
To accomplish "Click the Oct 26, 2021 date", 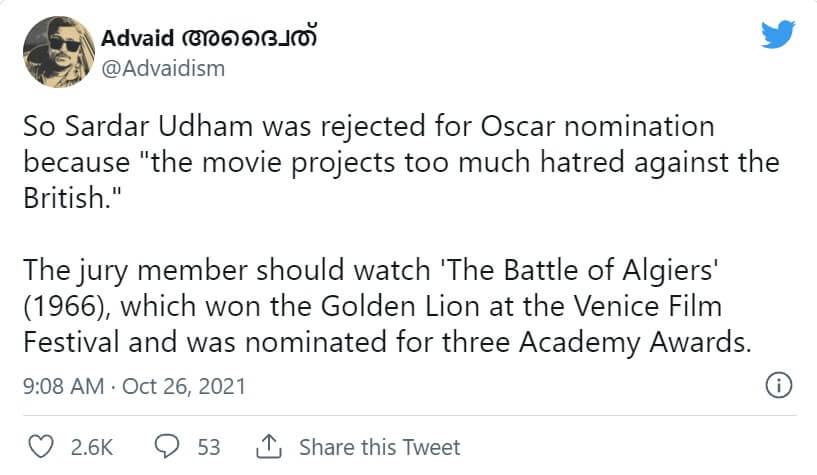I will coord(182,386).
